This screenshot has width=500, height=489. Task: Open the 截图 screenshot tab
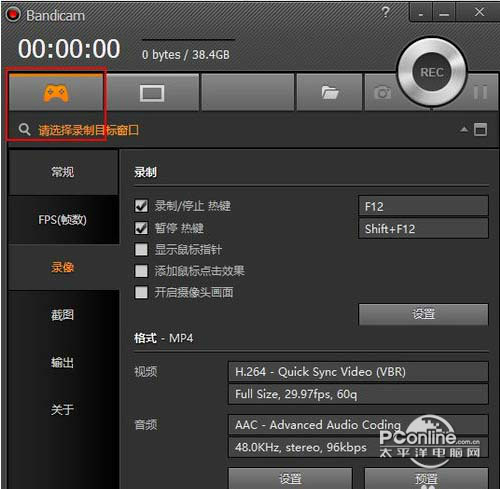pyautogui.click(x=63, y=314)
